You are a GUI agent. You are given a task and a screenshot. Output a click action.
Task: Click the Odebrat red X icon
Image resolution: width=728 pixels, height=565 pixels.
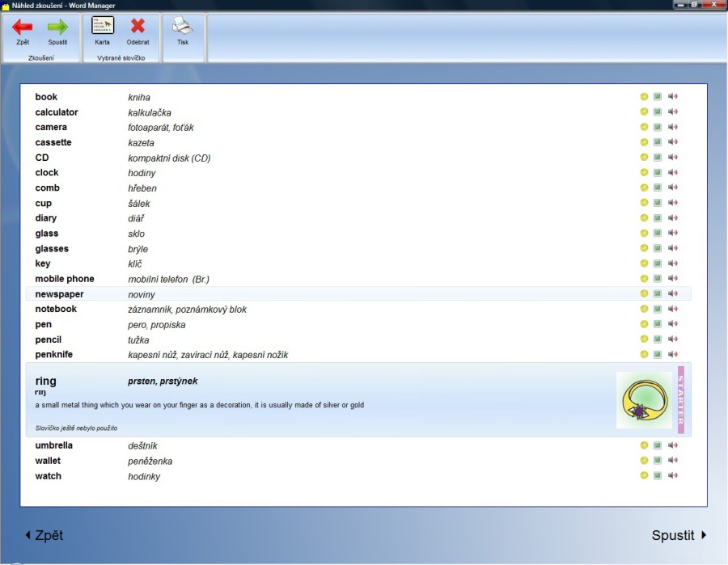[138, 26]
